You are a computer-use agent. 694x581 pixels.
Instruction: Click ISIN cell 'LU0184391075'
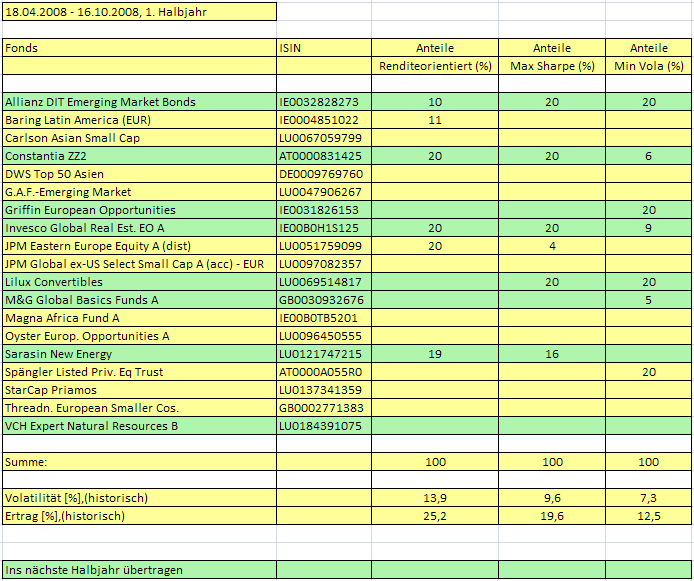pyautogui.click(x=324, y=426)
